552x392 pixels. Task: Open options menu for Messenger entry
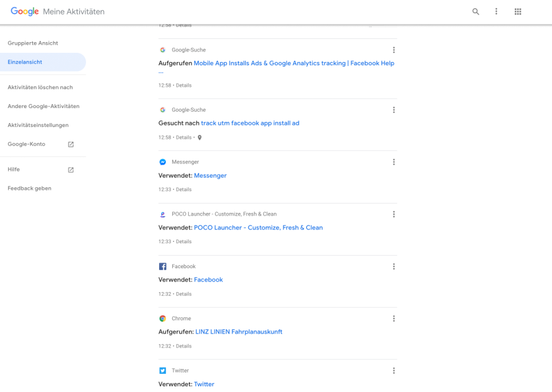(x=394, y=162)
